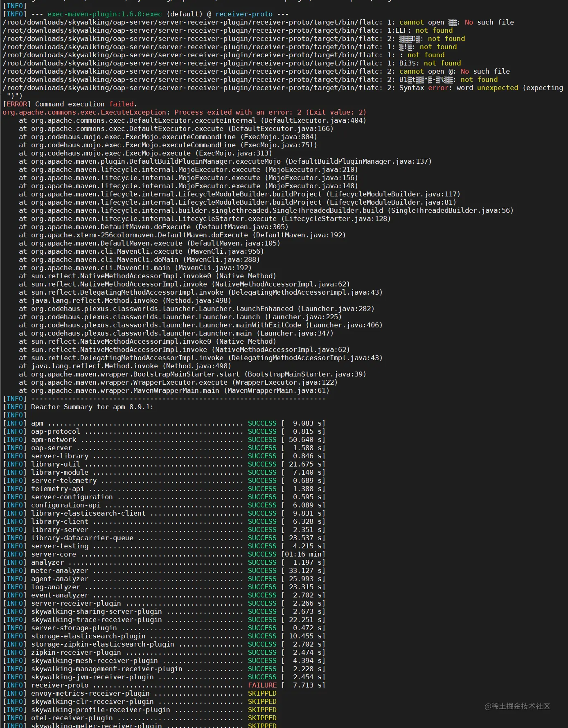
Task: Click the 'MavenCli.main (MavenCli.java:192)' frame
Action: 184,268
